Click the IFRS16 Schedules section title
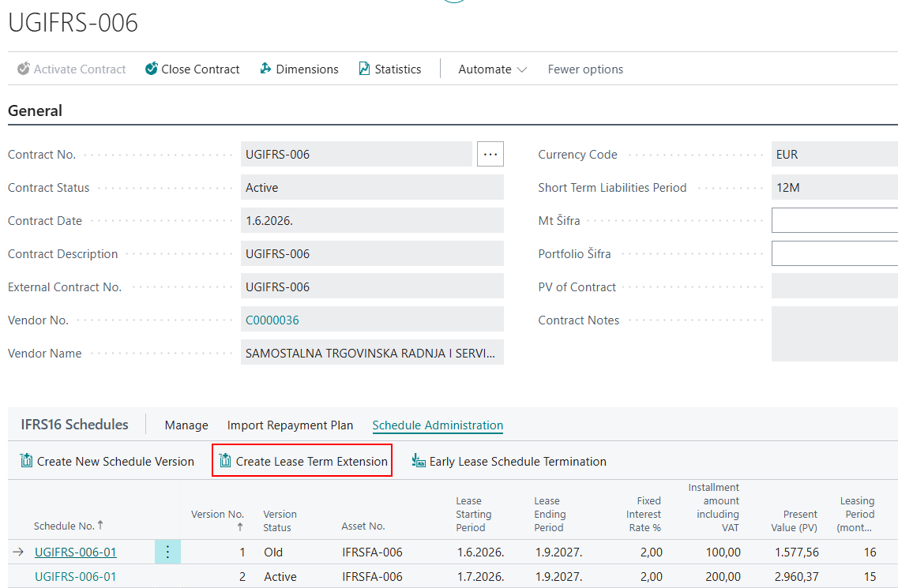Image resolution: width=898 pixels, height=588 pixels. 74,425
